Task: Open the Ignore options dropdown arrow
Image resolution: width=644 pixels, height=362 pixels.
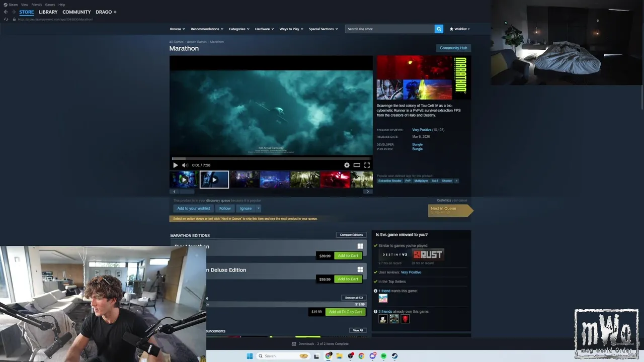Action: click(x=259, y=208)
